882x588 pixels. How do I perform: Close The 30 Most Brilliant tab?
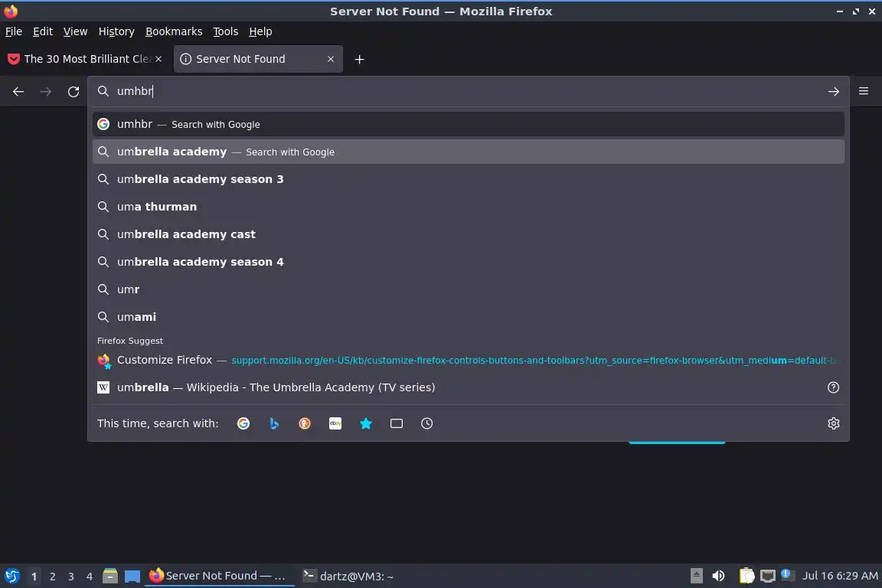(158, 59)
